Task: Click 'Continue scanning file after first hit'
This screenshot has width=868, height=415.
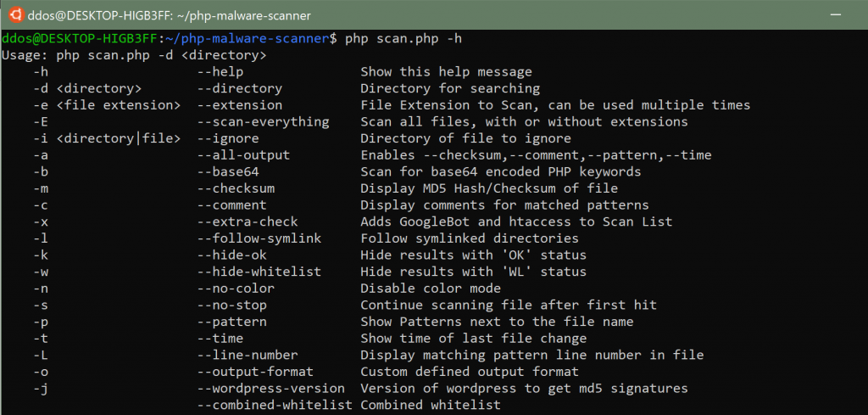Action: [x=509, y=305]
